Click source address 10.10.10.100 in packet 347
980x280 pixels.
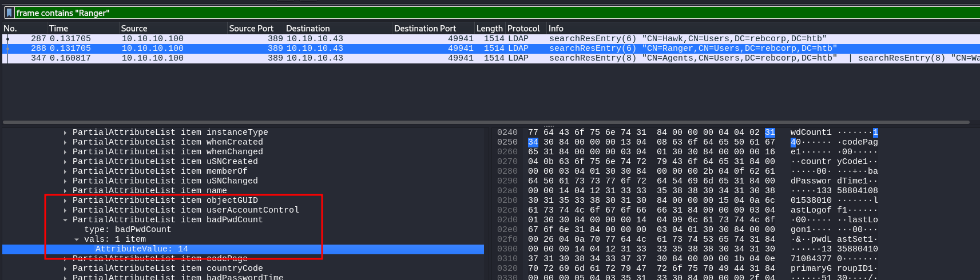153,58
